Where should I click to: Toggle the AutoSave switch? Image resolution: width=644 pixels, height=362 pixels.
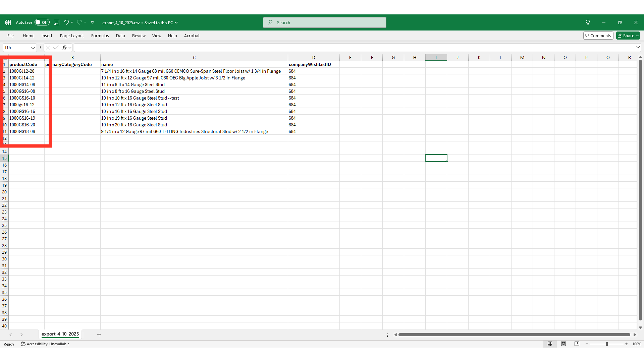42,22
